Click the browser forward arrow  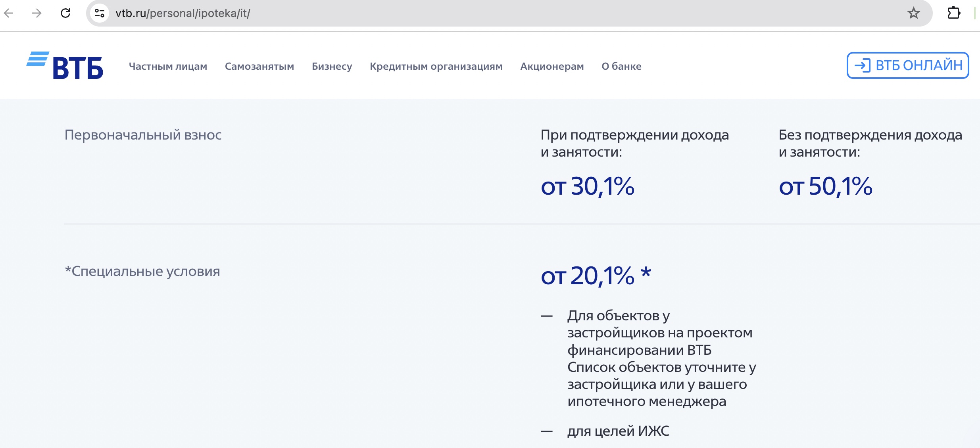tap(37, 13)
